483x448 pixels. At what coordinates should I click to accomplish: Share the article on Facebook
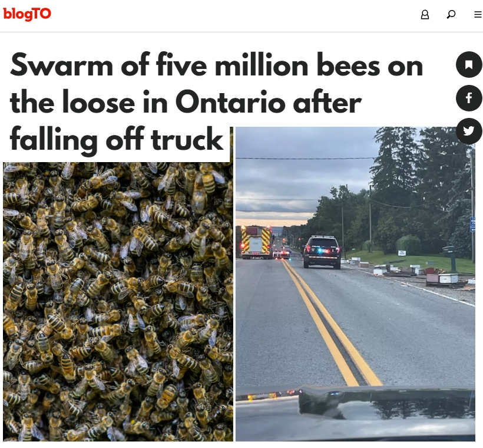point(469,98)
